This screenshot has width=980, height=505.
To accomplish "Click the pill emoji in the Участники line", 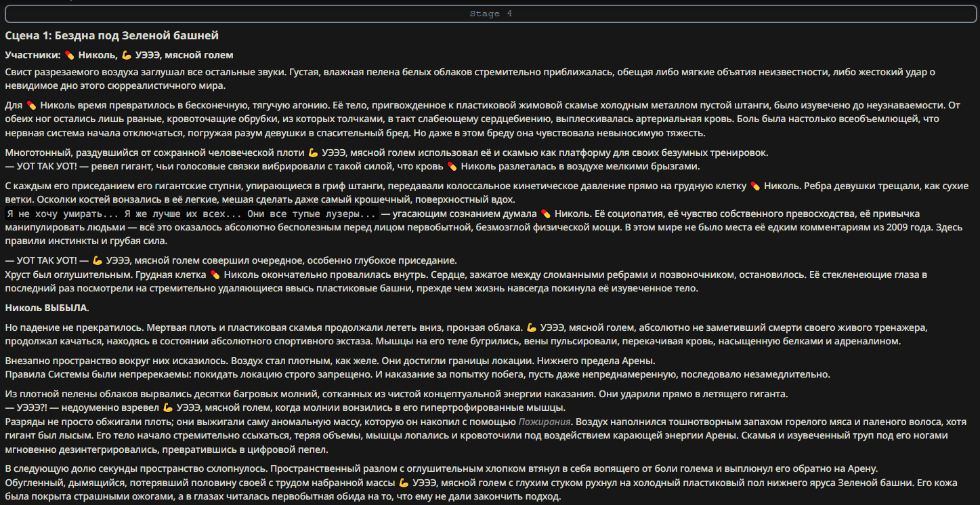I will point(69,55).
